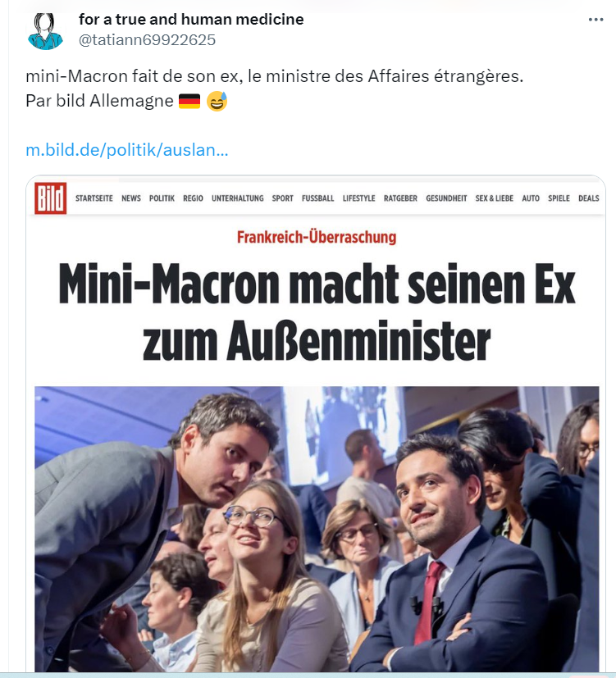This screenshot has width=616, height=678.
Task: Click the Mini-Macron headline text
Action: pyautogui.click(x=317, y=312)
